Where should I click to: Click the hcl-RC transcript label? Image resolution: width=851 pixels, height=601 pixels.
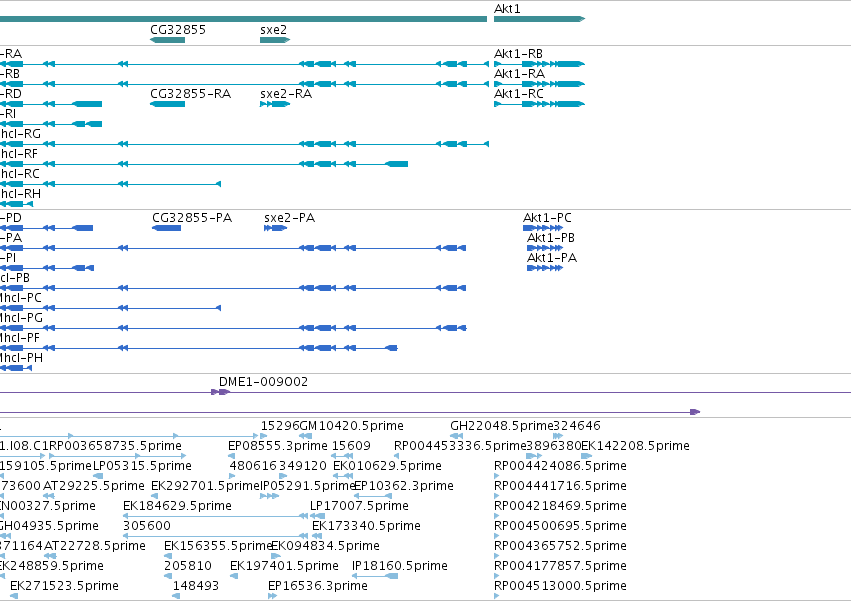(x=20, y=174)
